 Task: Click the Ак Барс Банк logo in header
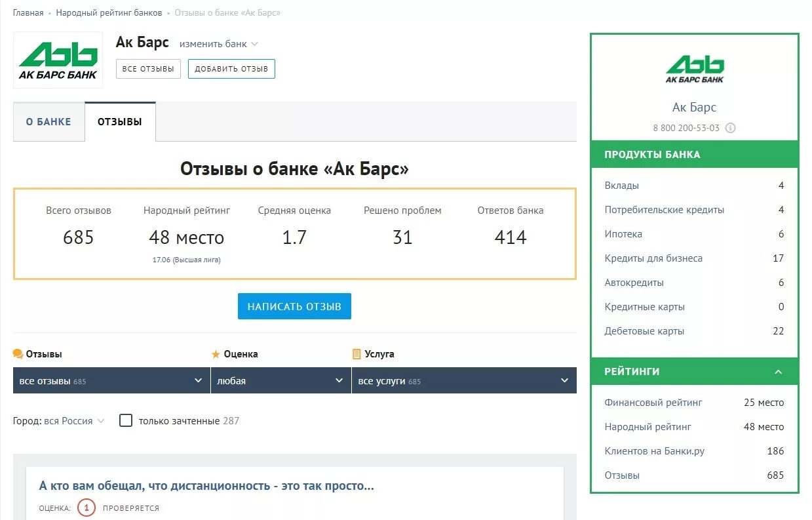(58, 60)
